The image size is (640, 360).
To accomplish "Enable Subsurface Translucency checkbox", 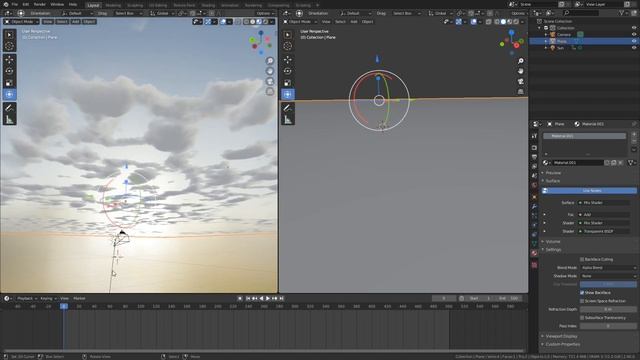I will point(582,318).
